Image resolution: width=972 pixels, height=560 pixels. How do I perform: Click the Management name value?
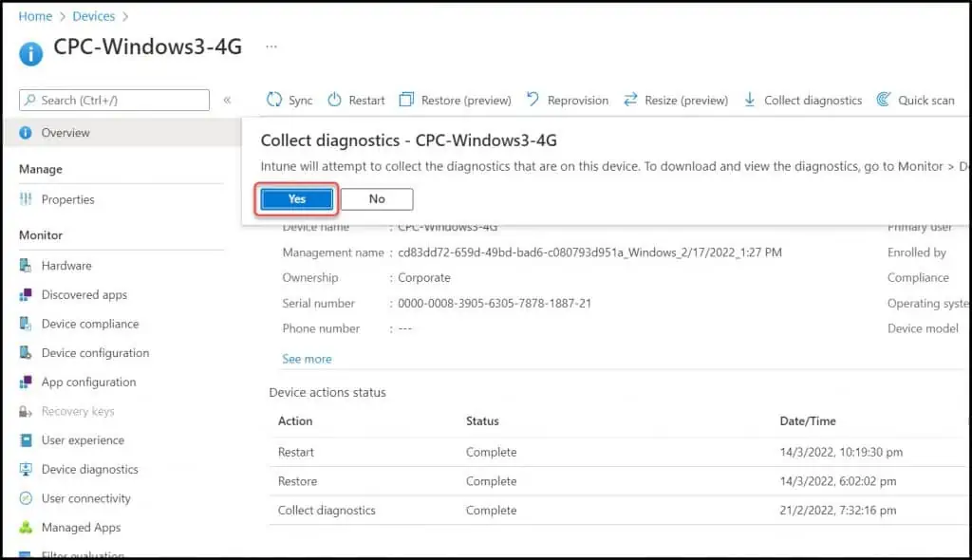point(589,252)
